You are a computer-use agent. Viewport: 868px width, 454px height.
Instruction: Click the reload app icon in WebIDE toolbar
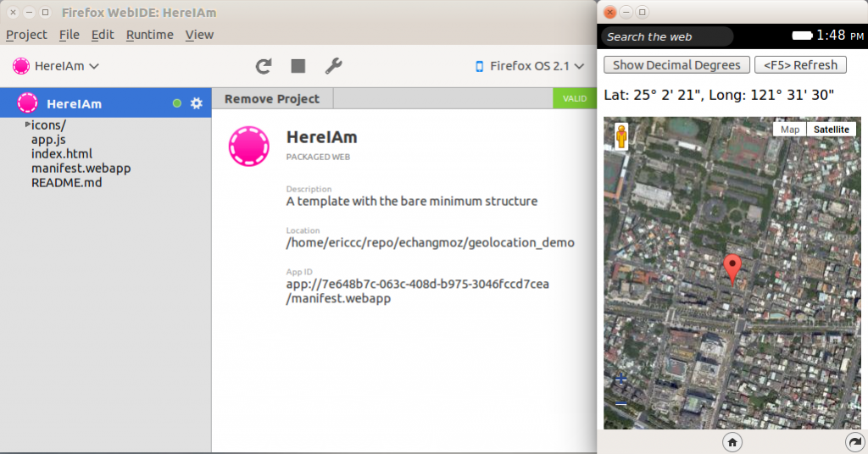pos(264,66)
